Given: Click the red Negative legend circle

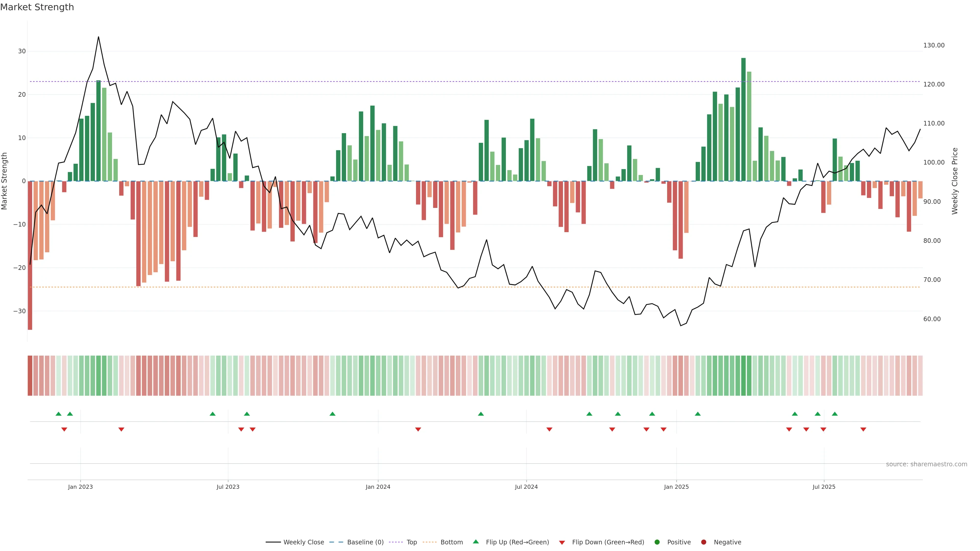Looking at the screenshot, I should tap(703, 542).
